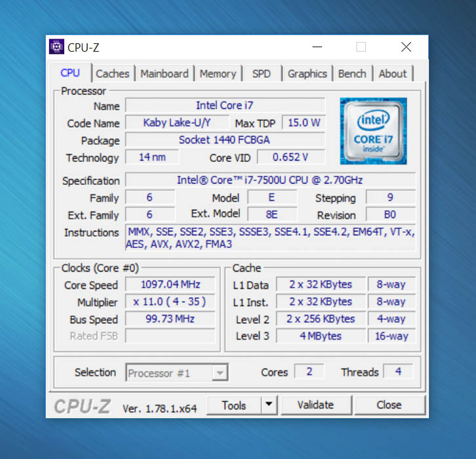Click the Family value 6
This screenshot has width=476, height=459.
pyautogui.click(x=150, y=197)
